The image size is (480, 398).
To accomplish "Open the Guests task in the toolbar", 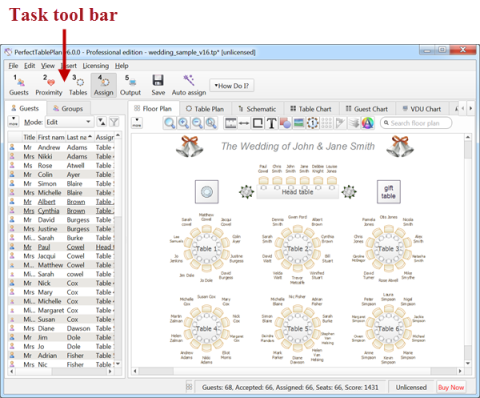I will pyautogui.click(x=19, y=86).
